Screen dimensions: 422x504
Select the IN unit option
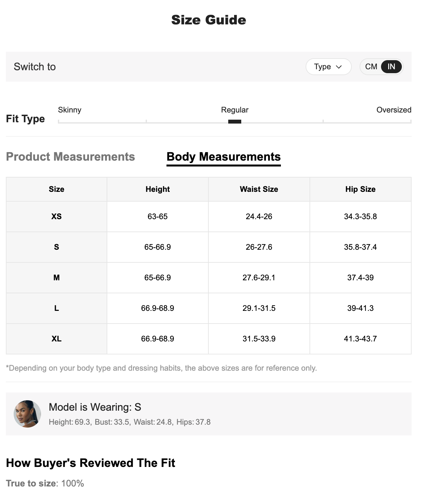pos(391,67)
